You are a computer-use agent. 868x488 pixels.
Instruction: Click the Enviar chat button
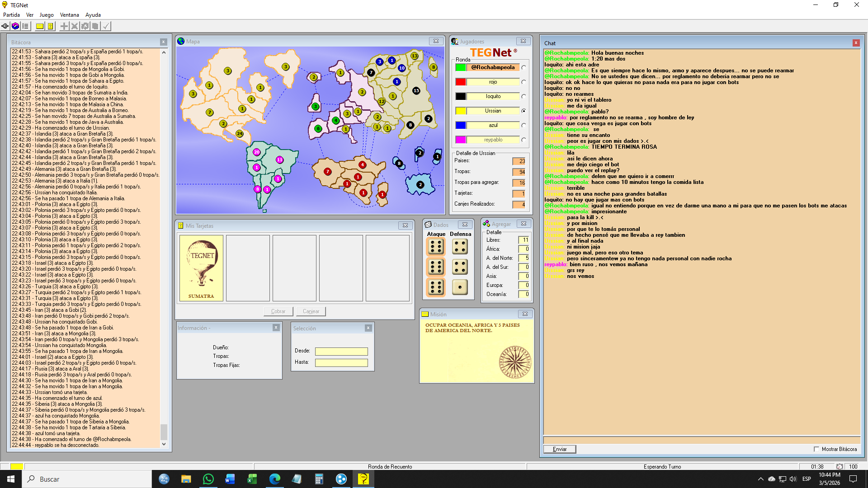pyautogui.click(x=559, y=449)
